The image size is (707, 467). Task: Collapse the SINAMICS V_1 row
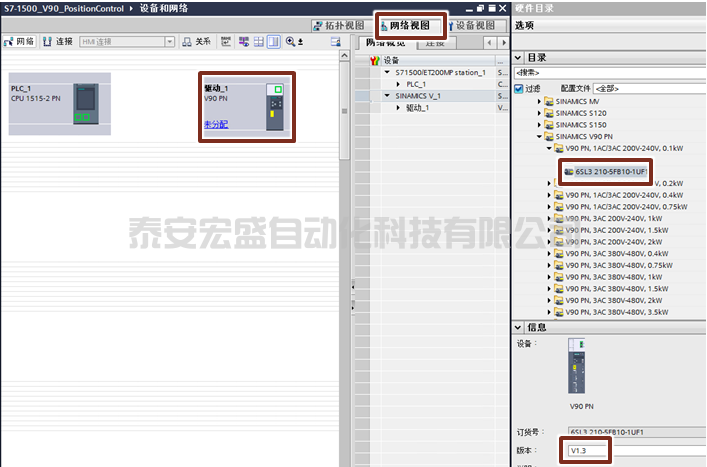(x=387, y=96)
